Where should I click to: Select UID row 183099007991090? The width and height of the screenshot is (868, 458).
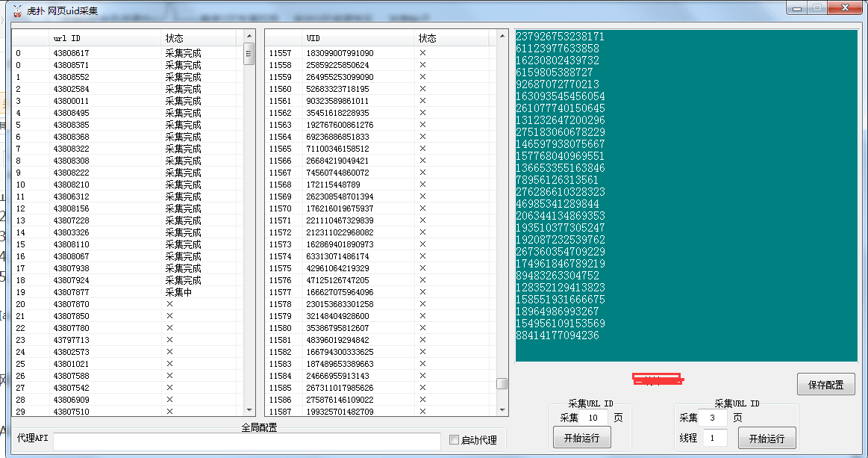coord(380,53)
